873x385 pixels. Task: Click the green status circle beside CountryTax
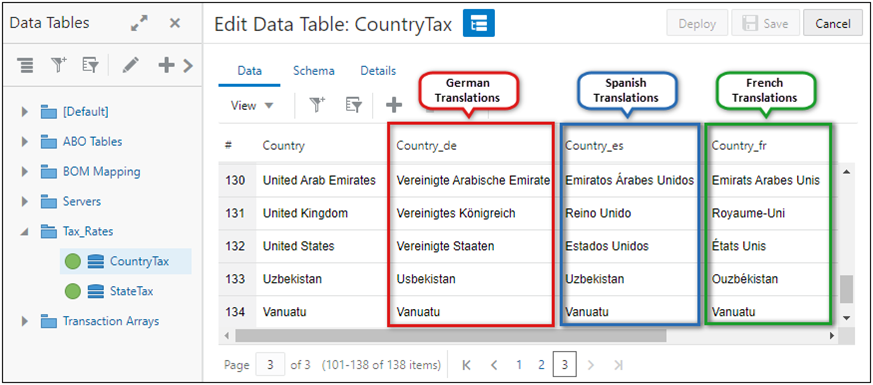pyautogui.click(x=73, y=261)
